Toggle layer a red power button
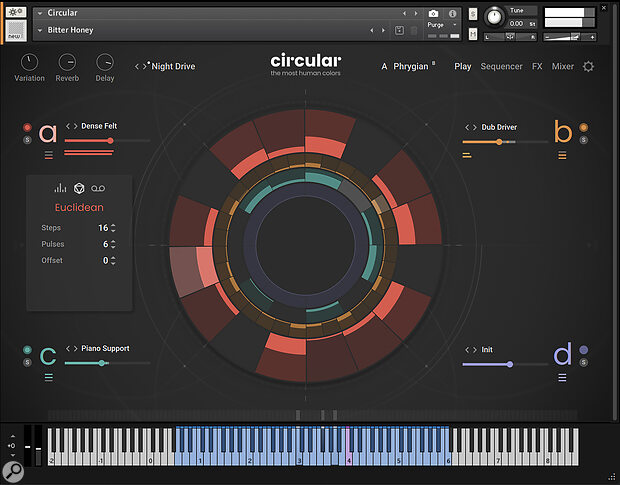 pos(27,127)
